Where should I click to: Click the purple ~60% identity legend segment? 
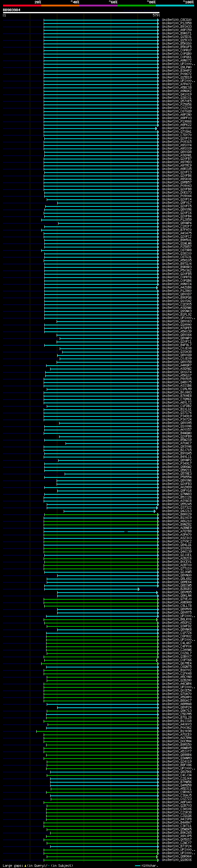click(98, 6)
